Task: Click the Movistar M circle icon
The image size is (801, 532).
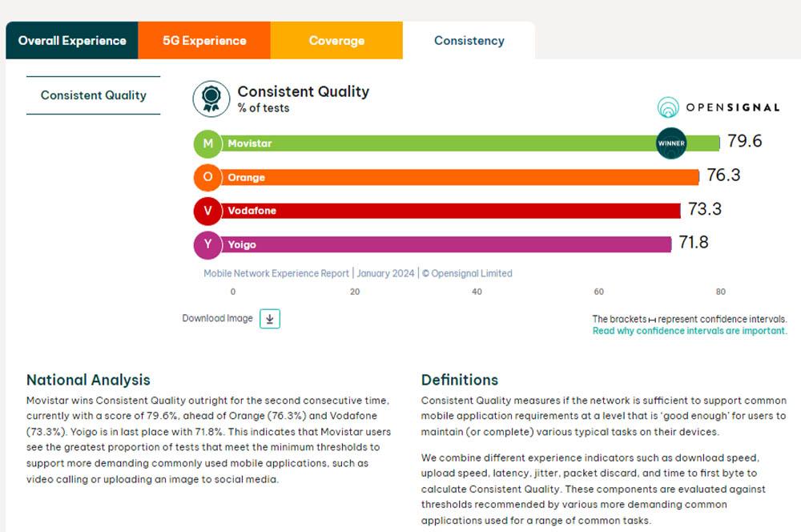Action: pyautogui.click(x=207, y=143)
